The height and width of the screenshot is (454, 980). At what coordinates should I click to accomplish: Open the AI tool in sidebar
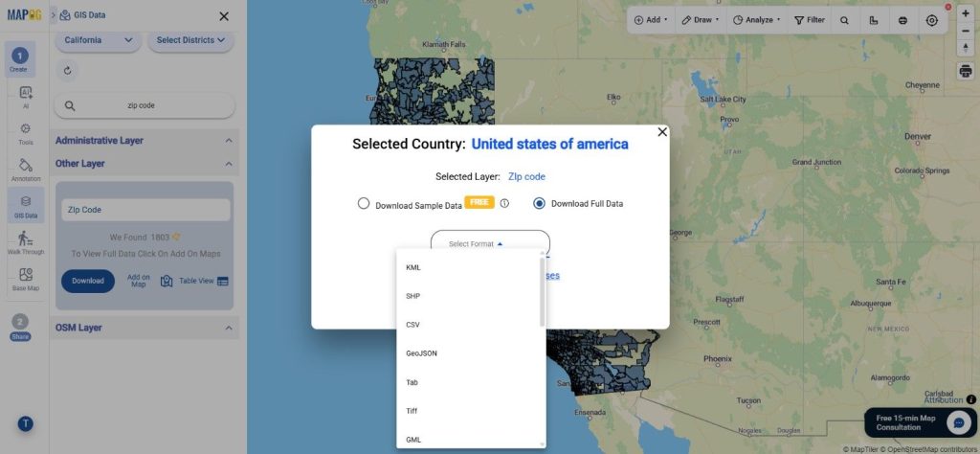point(26,98)
